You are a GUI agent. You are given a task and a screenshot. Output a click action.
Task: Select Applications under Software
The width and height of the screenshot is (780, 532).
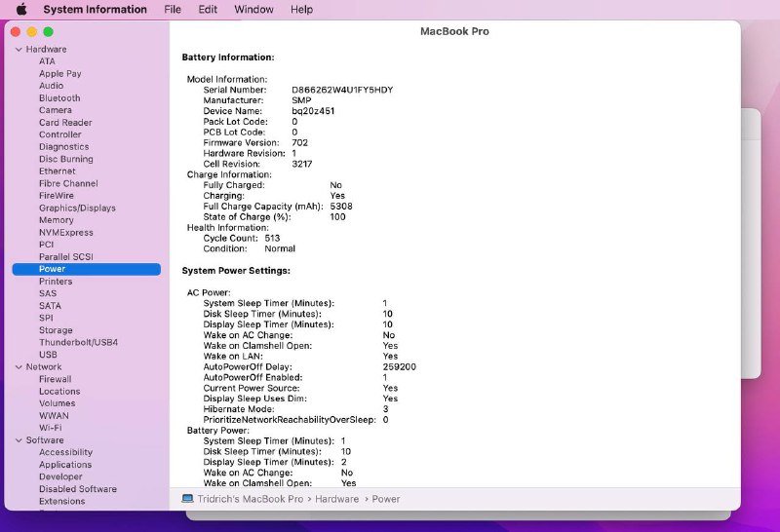coord(65,465)
